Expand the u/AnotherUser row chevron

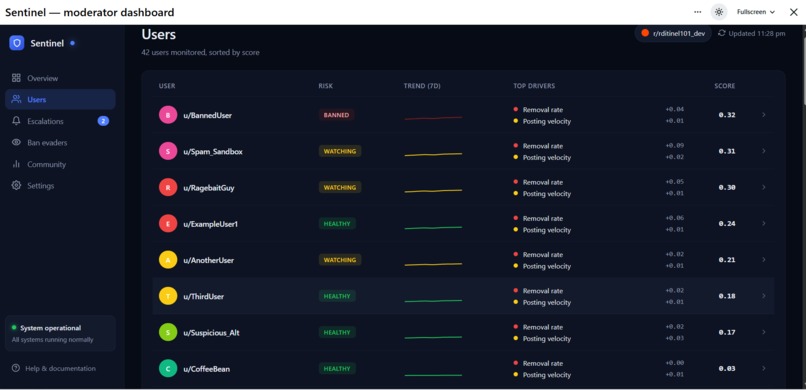click(764, 259)
